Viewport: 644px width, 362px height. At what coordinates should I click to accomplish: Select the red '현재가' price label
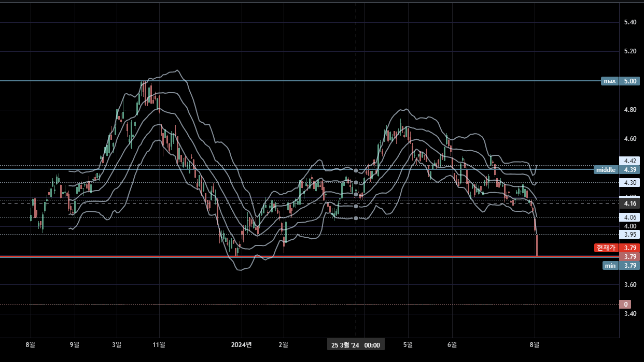(x=606, y=248)
